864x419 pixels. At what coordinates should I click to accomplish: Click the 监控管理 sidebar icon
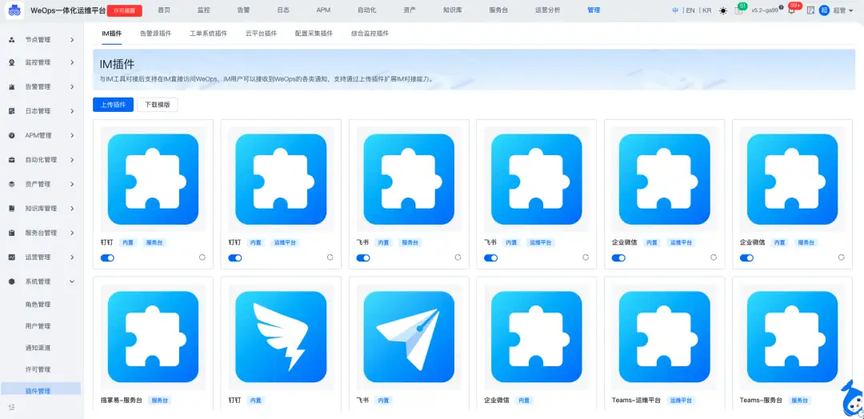pos(12,63)
